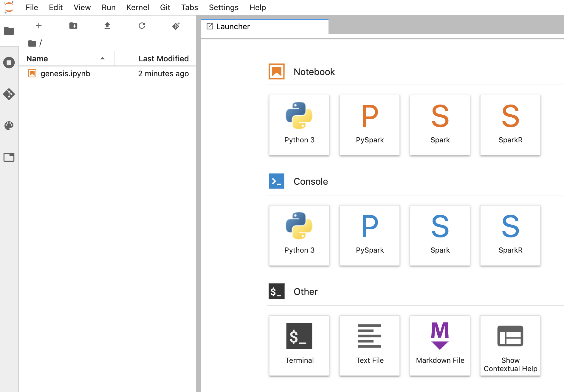Click the root folder breadcrumb icon
The width and height of the screenshot is (564, 392).
point(32,43)
